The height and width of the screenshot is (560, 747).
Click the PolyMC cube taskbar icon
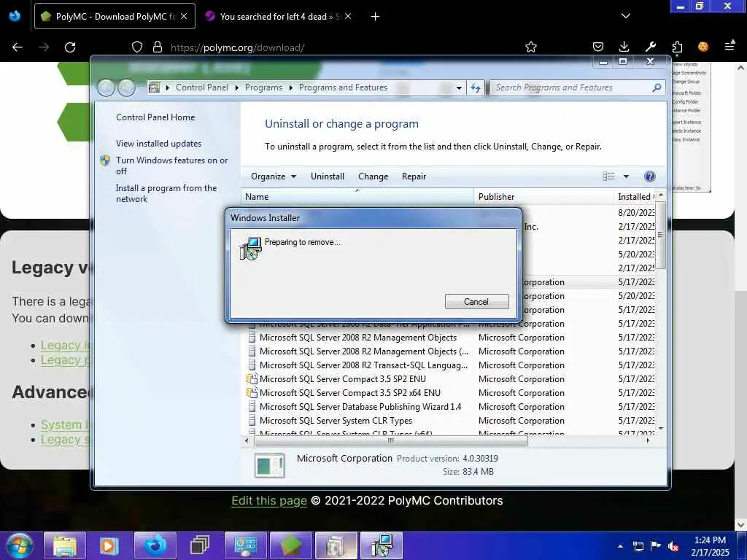point(290,545)
